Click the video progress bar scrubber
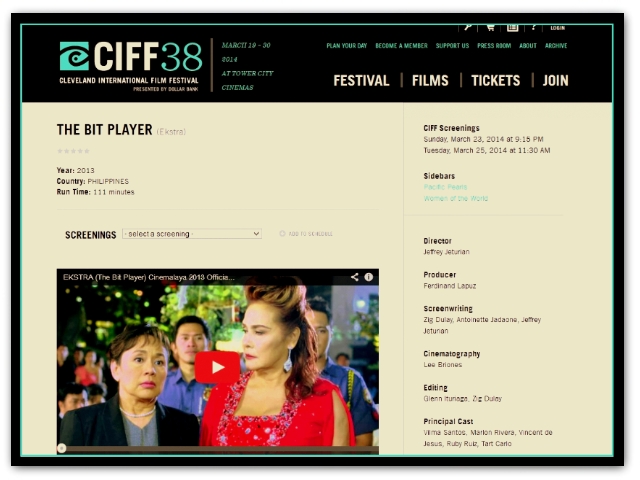The width and height of the screenshot is (640, 480). tap(61, 449)
